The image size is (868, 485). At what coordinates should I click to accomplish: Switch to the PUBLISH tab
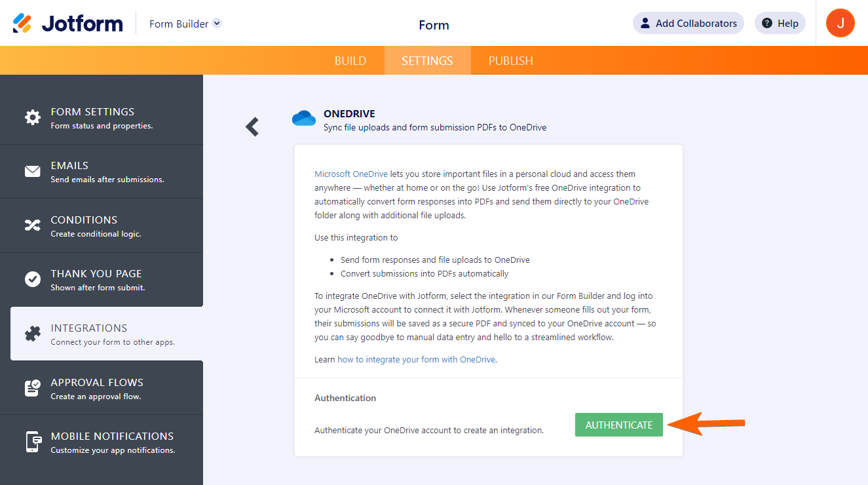[511, 61]
